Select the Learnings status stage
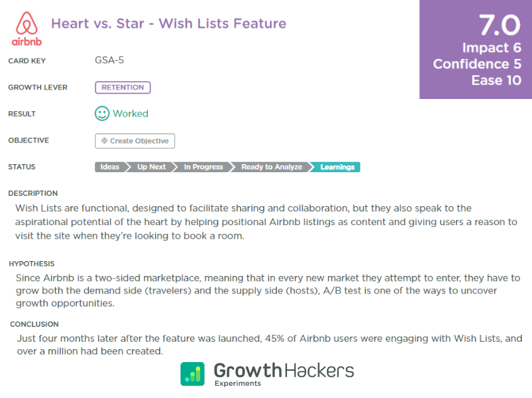The image size is (532, 398). click(337, 167)
